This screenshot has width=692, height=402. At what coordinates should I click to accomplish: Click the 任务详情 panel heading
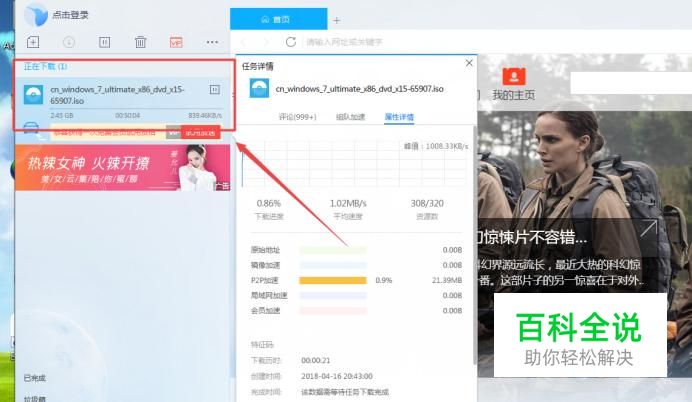coord(258,66)
